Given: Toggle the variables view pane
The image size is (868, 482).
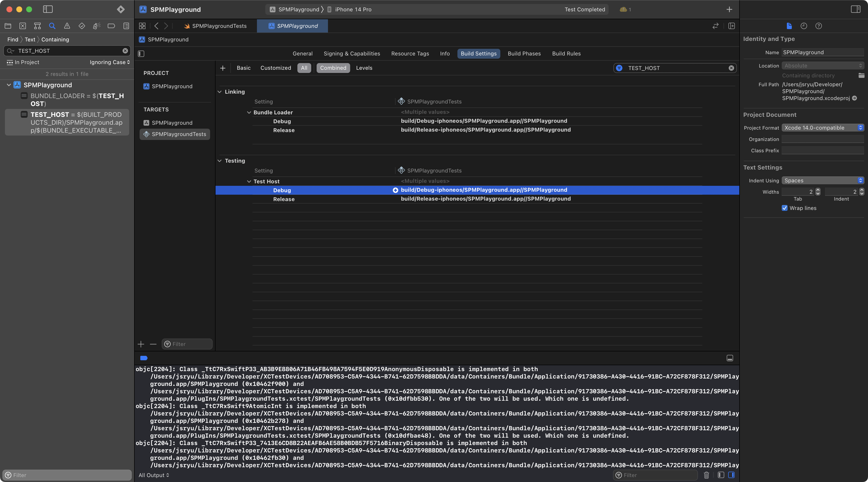Looking at the screenshot, I should (721, 475).
